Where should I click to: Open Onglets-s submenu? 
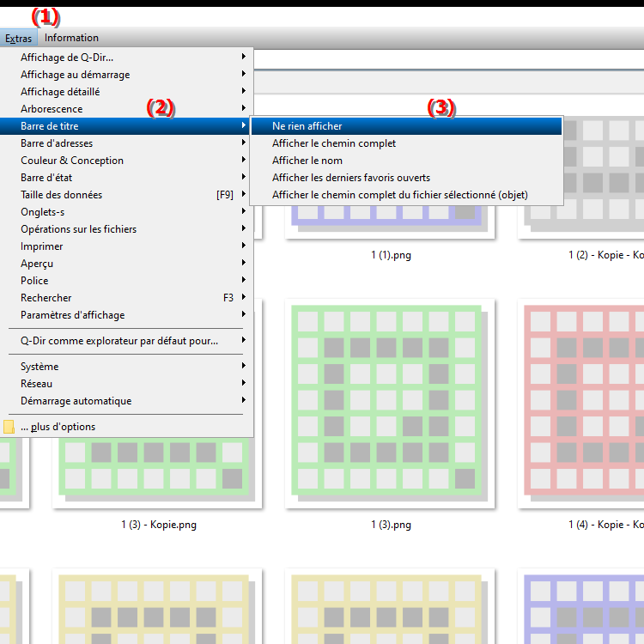[126, 212]
